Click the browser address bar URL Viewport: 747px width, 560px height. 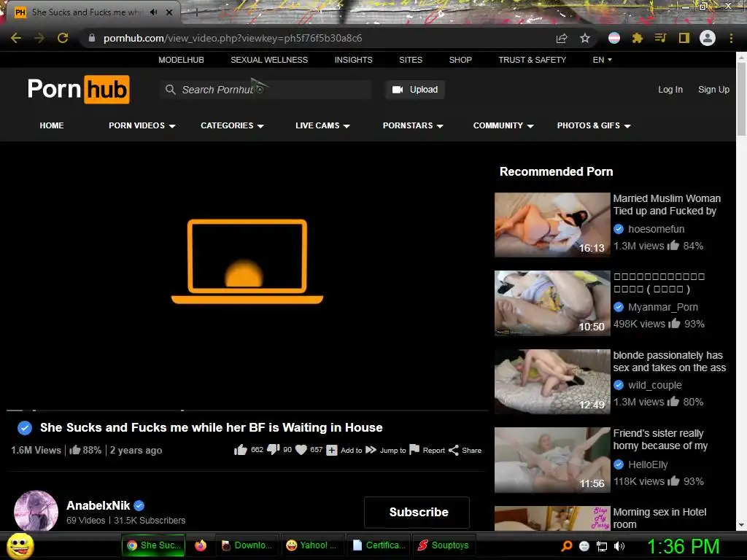tap(233, 38)
